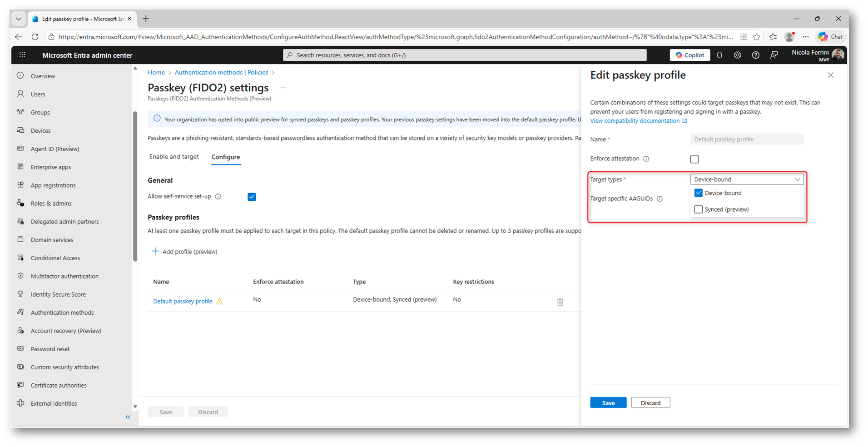Collapse the Target types dropdown
Viewport: 868px width, 447px height.
click(x=797, y=179)
